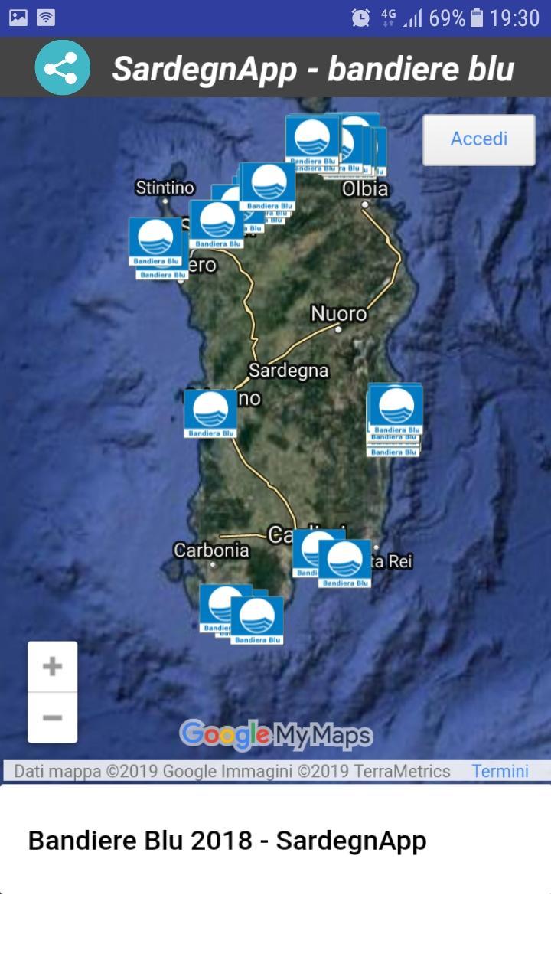551x980 pixels.
Task: Tap the image notification icon in status bar
Action: pos(18,18)
